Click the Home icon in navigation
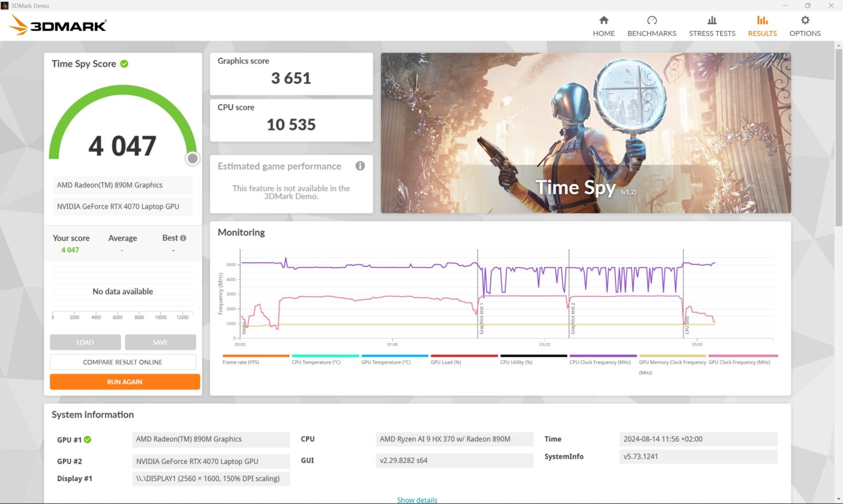Screen dimensions: 843x504 (x=604, y=21)
